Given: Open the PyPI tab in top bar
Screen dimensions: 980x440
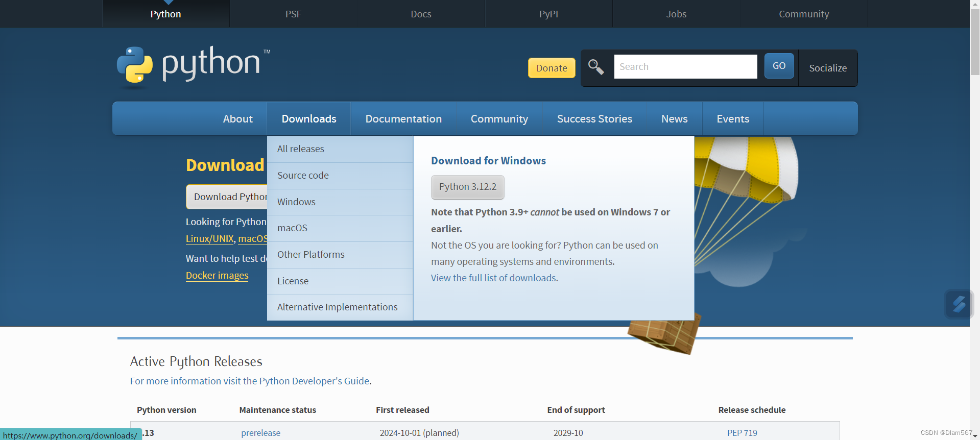Looking at the screenshot, I should (548, 14).
